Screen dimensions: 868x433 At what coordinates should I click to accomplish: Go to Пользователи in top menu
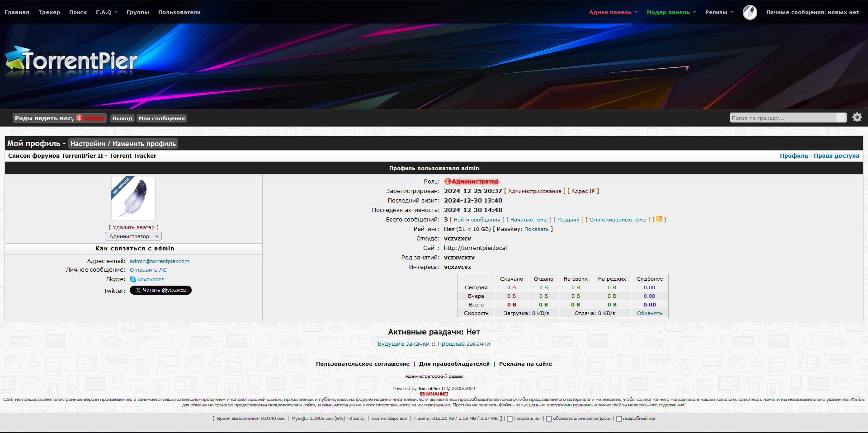(x=179, y=12)
